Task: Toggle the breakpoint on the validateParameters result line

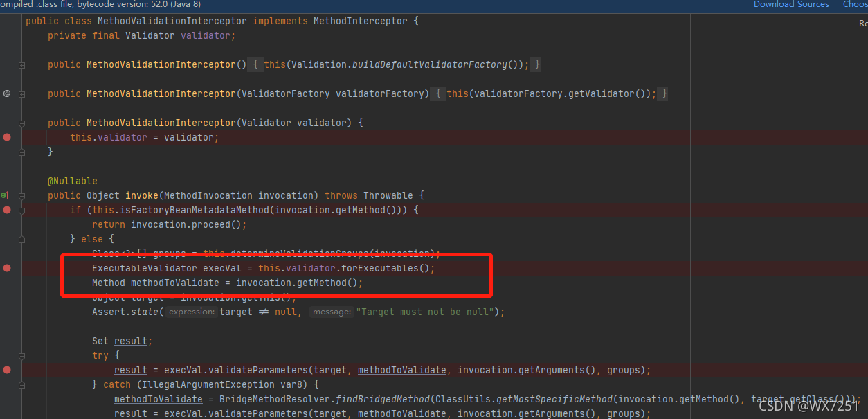Action: tap(7, 370)
